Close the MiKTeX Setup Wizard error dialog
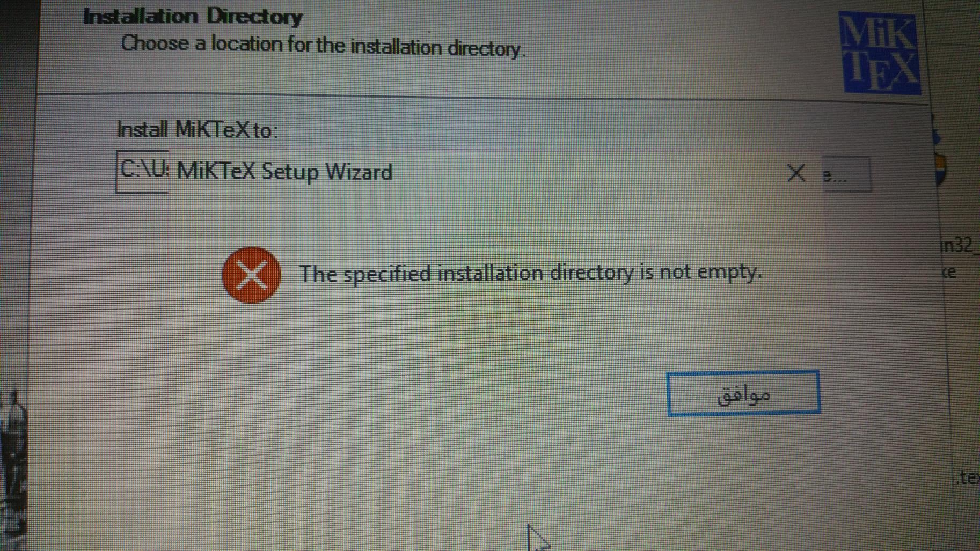980x551 pixels. (x=796, y=173)
